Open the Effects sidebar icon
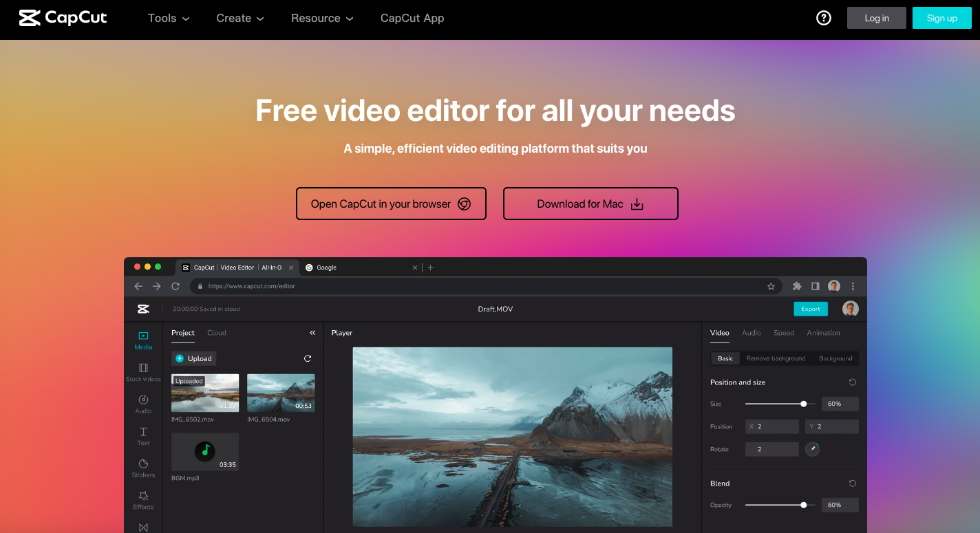Image resolution: width=980 pixels, height=533 pixels. (143, 500)
